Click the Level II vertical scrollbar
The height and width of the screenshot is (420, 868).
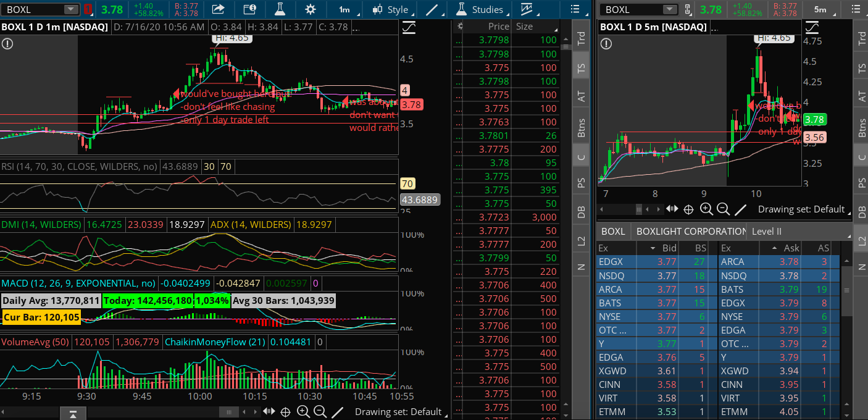[x=847, y=290]
